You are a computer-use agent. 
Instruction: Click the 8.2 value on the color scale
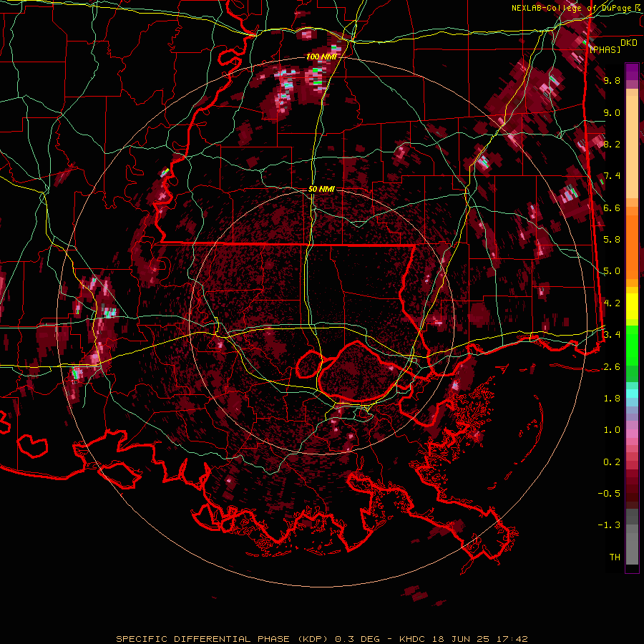coord(612,144)
